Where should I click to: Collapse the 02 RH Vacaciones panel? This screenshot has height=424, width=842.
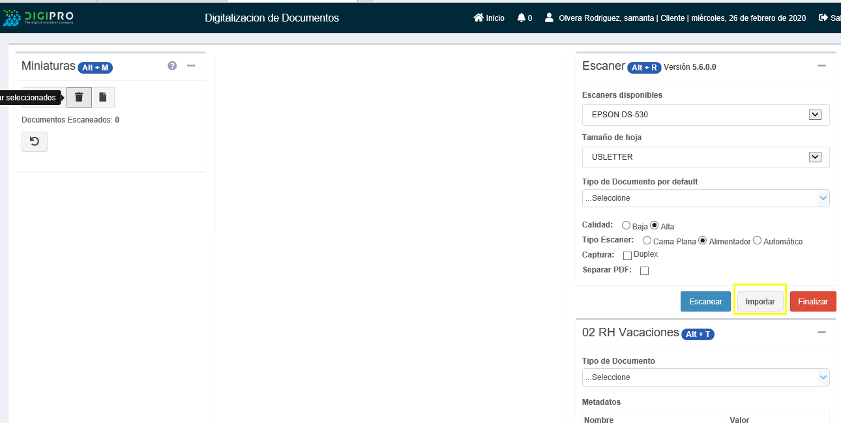821,332
